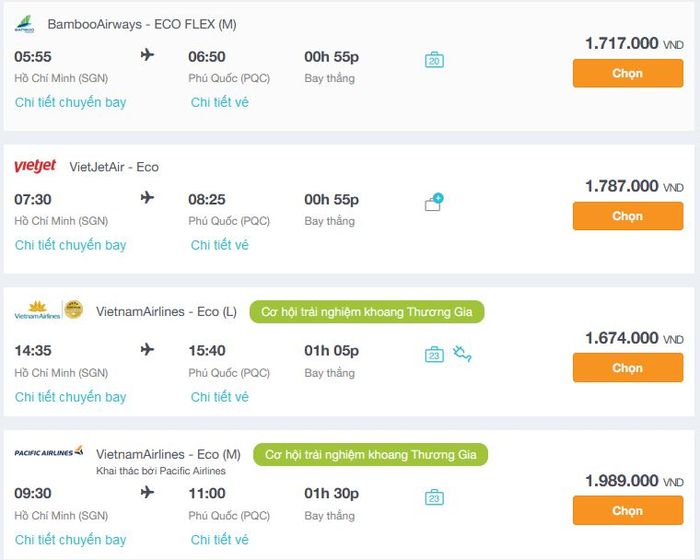
Task: Click the power outlet icon on the 14:35 flight
Action: pyautogui.click(x=462, y=354)
